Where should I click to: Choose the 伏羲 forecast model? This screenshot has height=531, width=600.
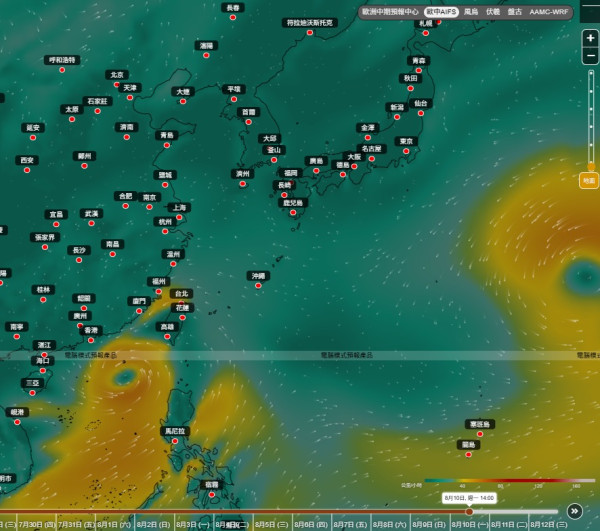tap(493, 12)
